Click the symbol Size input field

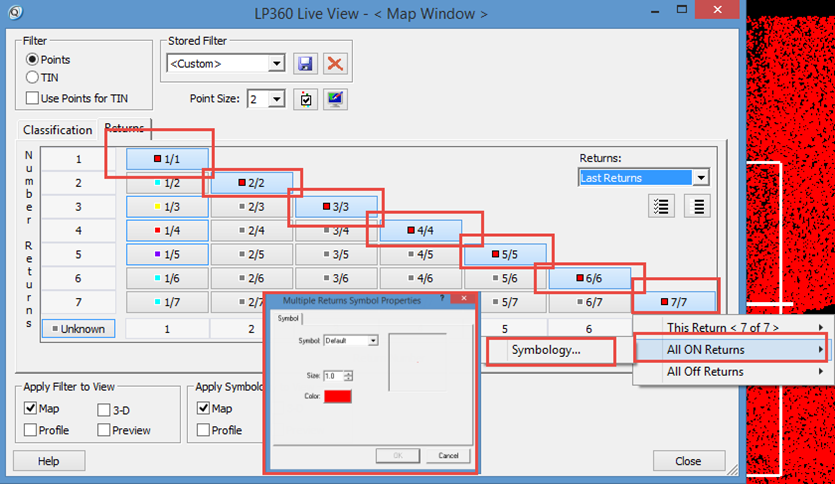334,376
